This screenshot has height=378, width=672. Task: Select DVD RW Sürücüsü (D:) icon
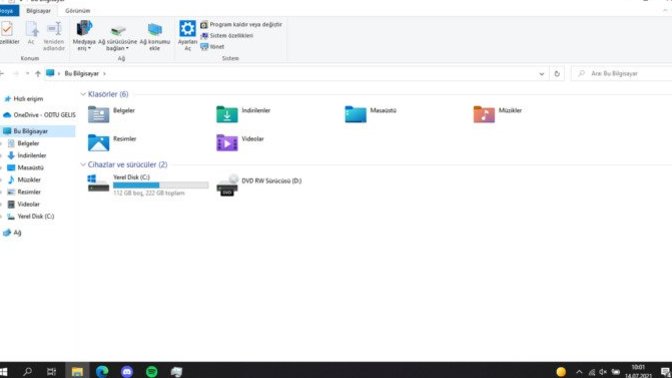click(x=227, y=185)
